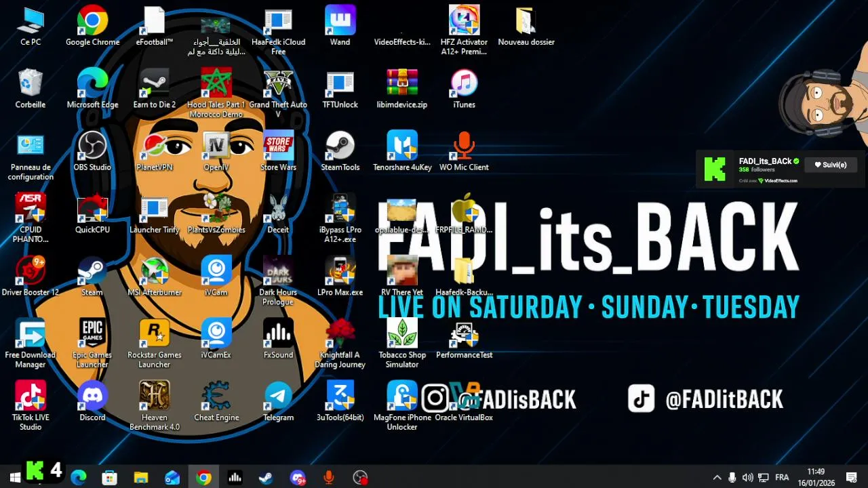
Task: Open Rockstar Games Launcher shortcut
Action: [155, 344]
